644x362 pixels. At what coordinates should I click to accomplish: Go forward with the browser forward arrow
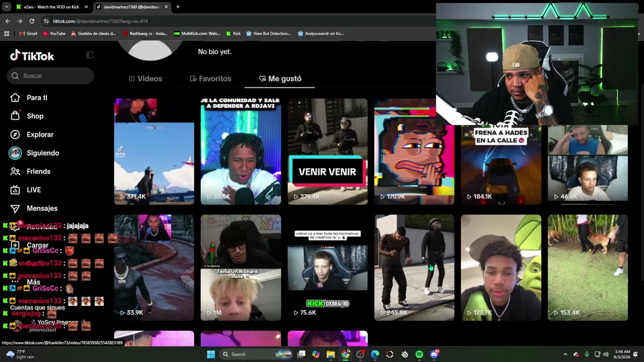point(20,21)
